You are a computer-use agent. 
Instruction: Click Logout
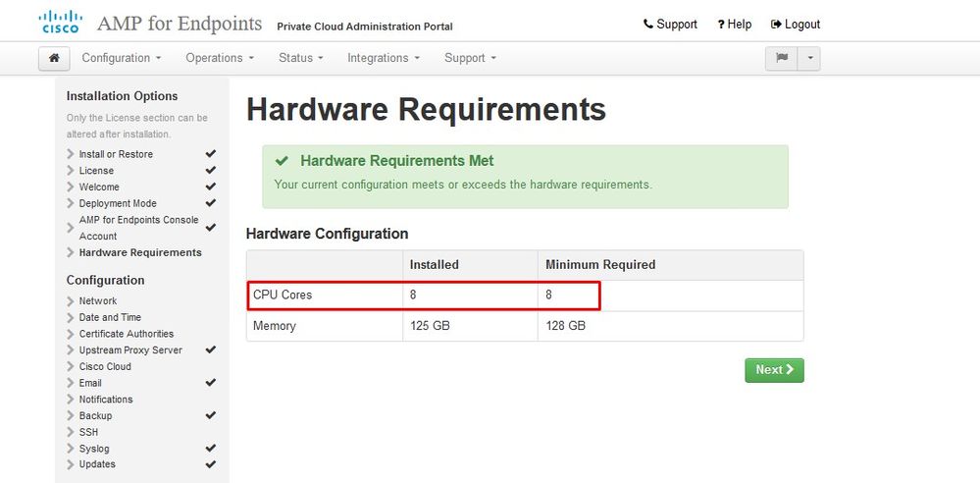tap(796, 25)
